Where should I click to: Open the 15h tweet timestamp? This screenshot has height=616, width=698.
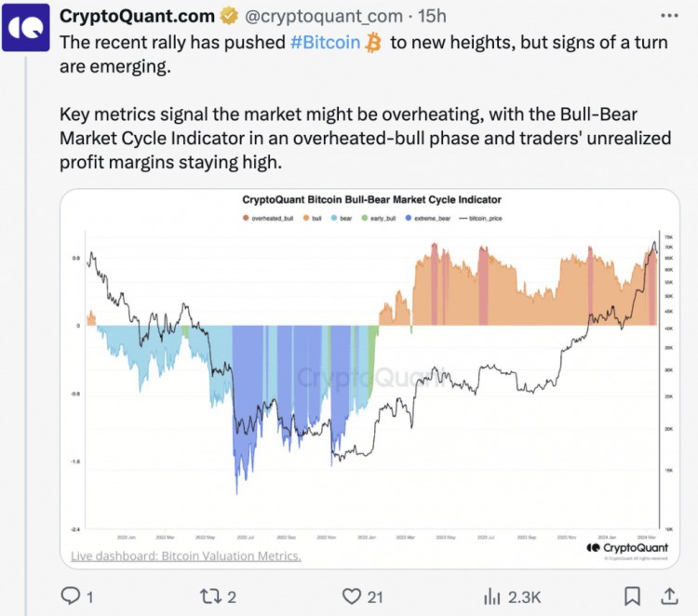pos(432,16)
